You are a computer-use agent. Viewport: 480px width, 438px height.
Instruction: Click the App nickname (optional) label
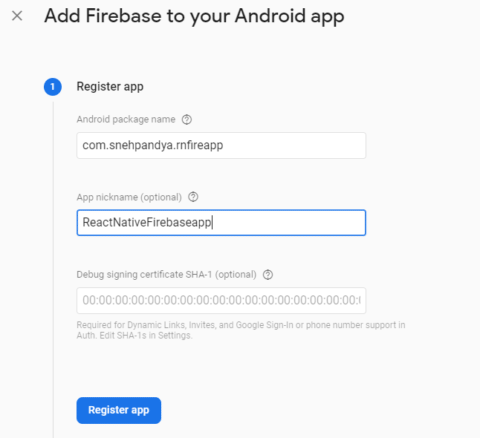click(x=129, y=197)
